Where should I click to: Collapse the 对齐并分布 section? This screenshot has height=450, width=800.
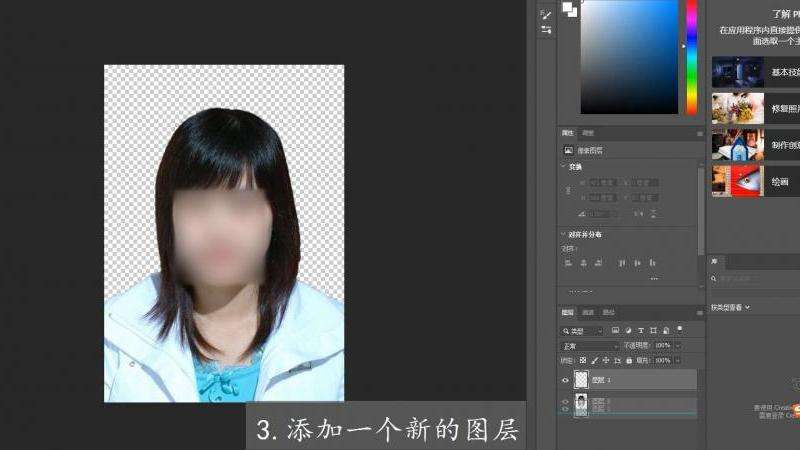(x=563, y=234)
